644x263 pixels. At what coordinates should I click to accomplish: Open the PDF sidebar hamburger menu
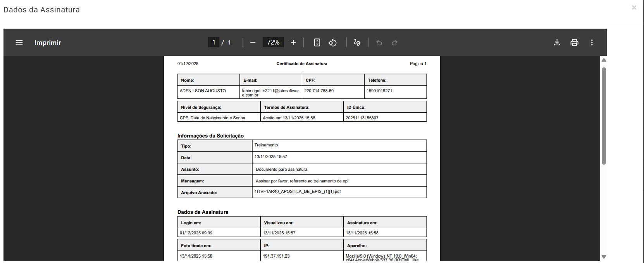coord(19,43)
